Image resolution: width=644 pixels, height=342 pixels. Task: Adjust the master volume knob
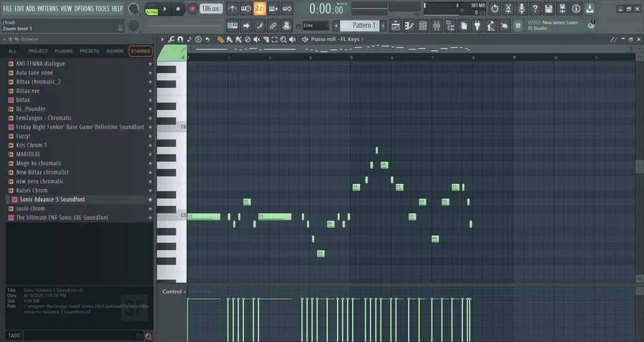pos(134,9)
